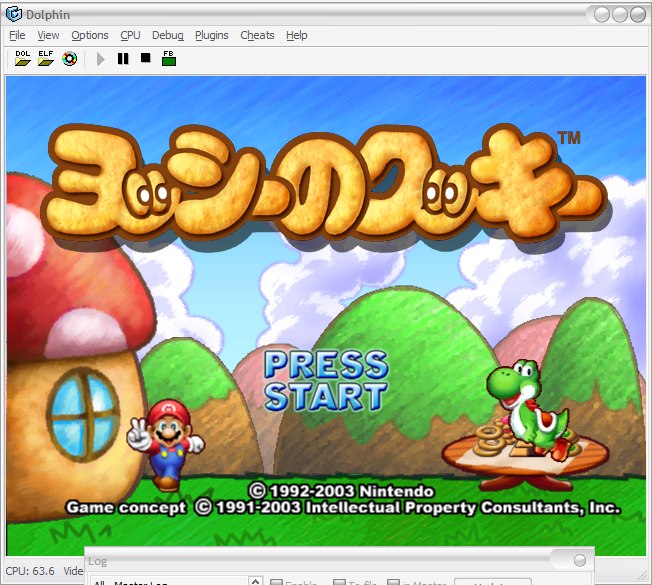Click the DOL open file icon

tap(23, 58)
